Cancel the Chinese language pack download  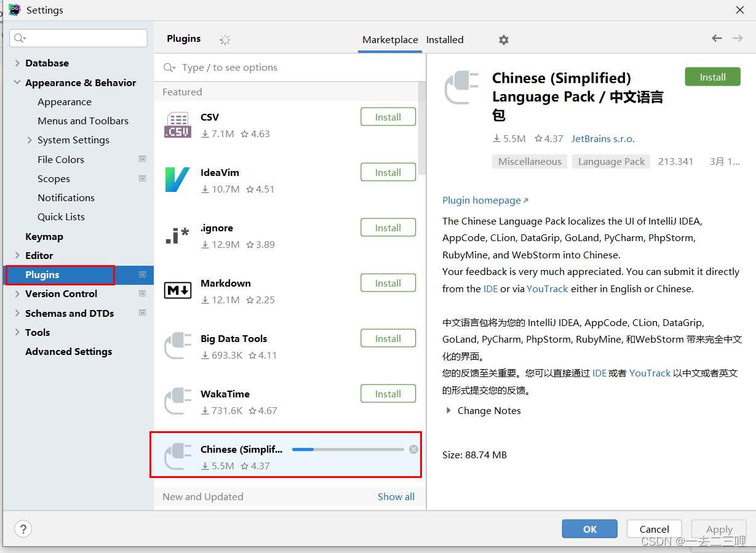pyautogui.click(x=413, y=450)
